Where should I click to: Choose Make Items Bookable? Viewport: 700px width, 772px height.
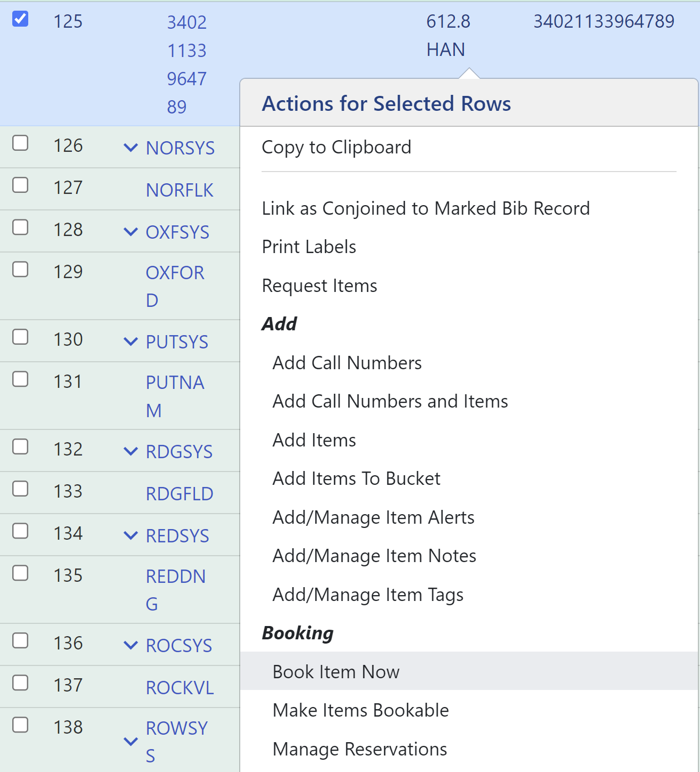tap(360, 710)
